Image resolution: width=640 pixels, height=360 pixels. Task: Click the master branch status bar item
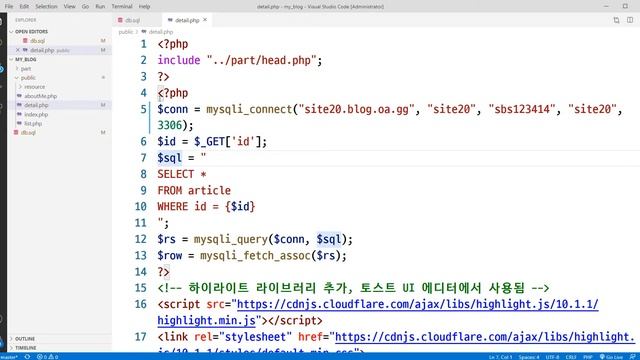pos(9,357)
